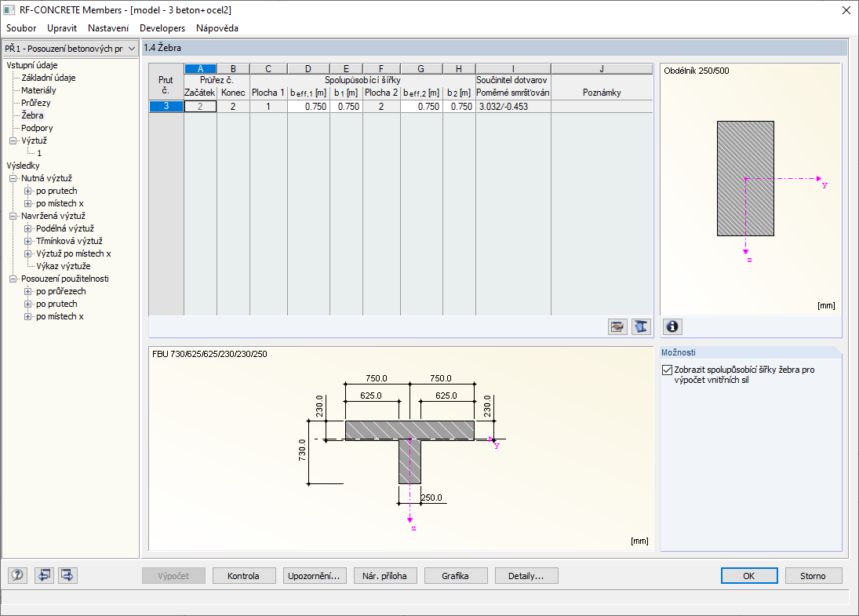Click the Plocha 2 cell value 2
Image resolution: width=859 pixels, height=616 pixels.
381,106
